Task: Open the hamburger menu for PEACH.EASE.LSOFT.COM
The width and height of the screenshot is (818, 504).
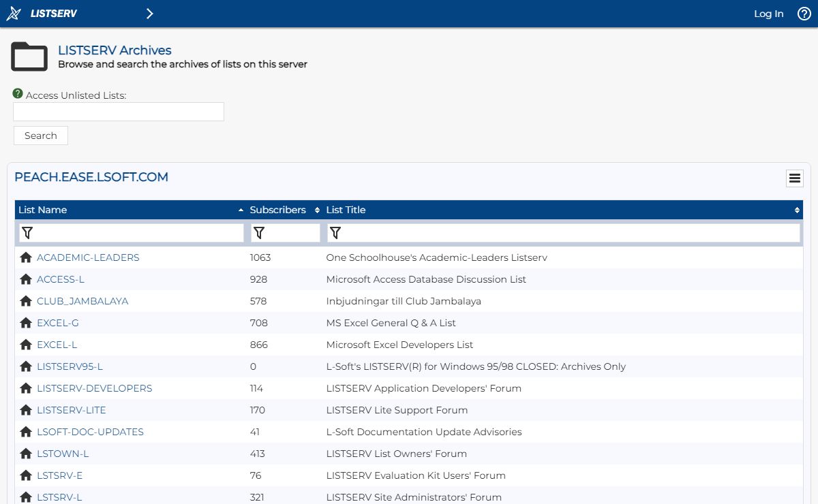Action: tap(794, 178)
